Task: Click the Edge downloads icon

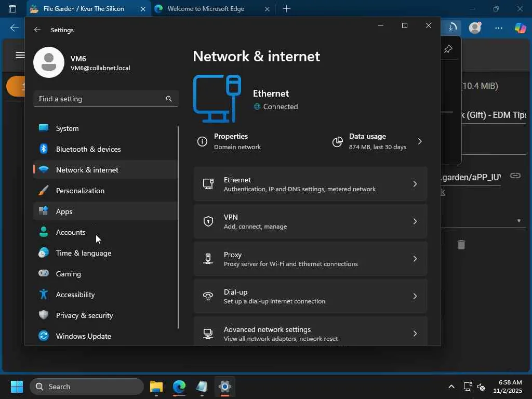Action: (452, 28)
